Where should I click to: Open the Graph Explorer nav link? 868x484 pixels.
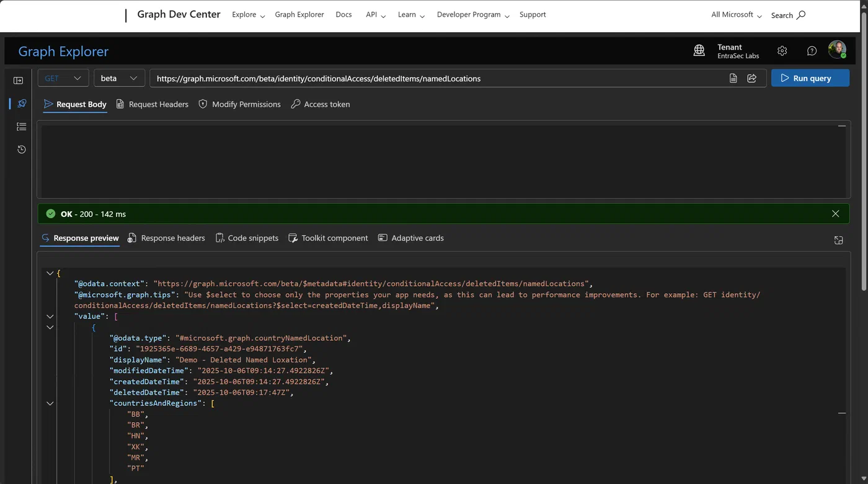click(299, 15)
